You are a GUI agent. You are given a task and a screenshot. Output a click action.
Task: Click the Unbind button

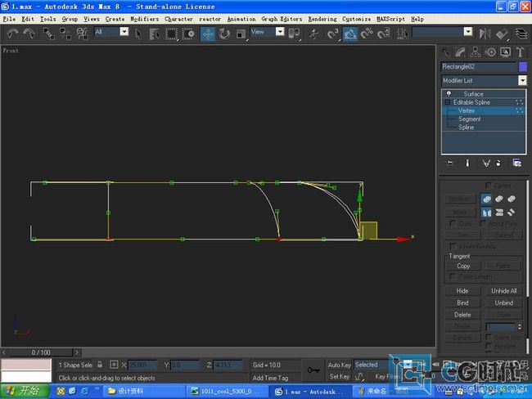(504, 303)
